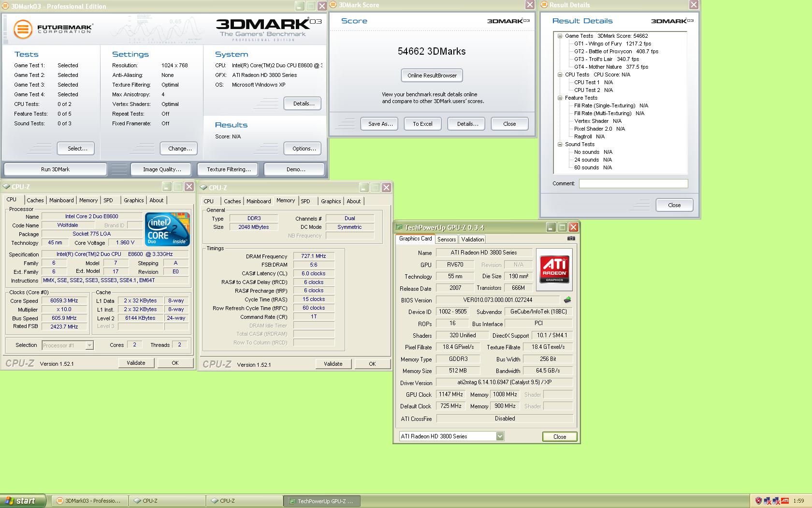Click Validate in left CPU-Z window

coord(136,363)
